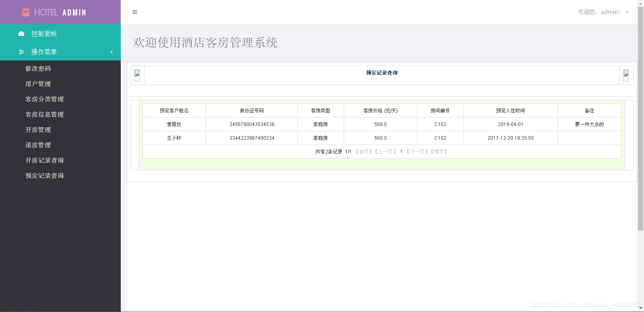Image resolution: width=644 pixels, height=312 pixels.
Task: Click the HOTEL ADMIN brand title
Action: tap(60, 12)
